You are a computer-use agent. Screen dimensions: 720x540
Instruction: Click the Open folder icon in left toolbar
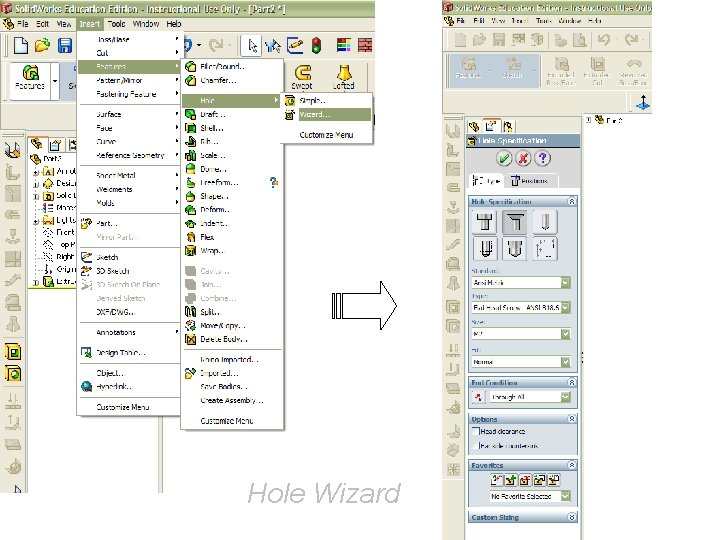(x=42, y=45)
